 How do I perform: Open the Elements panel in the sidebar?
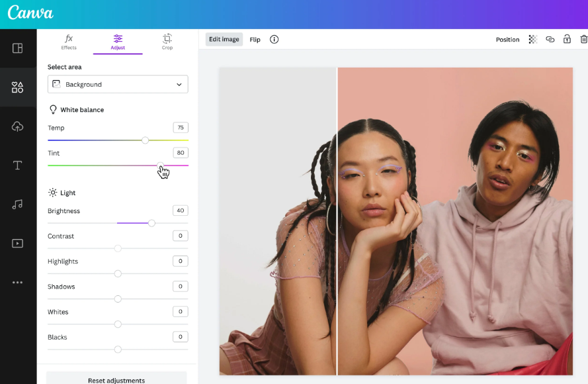tap(18, 87)
